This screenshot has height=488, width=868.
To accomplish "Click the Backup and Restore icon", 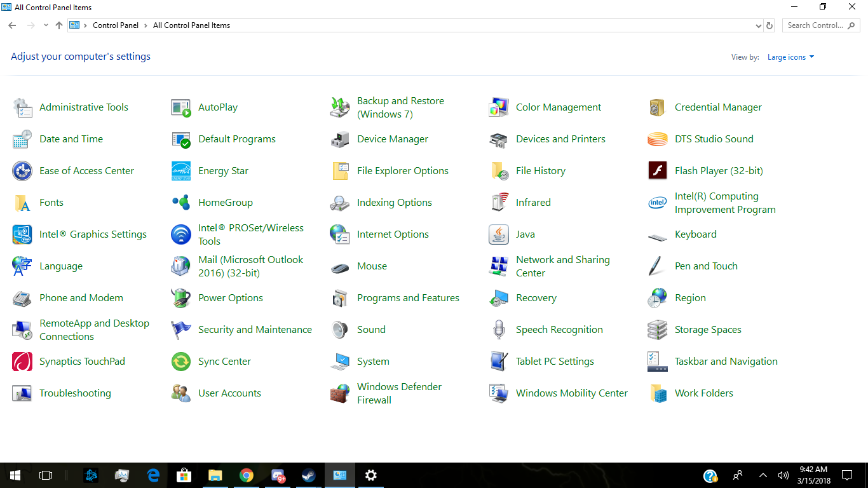I will 340,107.
